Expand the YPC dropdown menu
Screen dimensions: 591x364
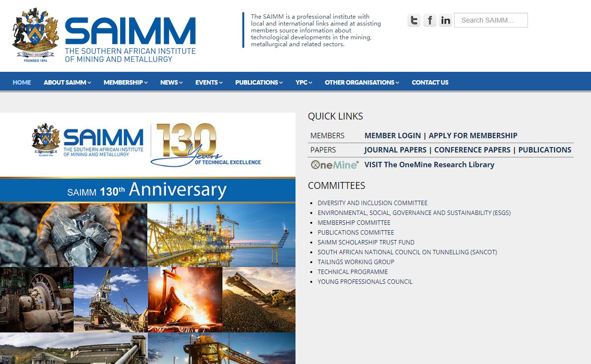[304, 82]
